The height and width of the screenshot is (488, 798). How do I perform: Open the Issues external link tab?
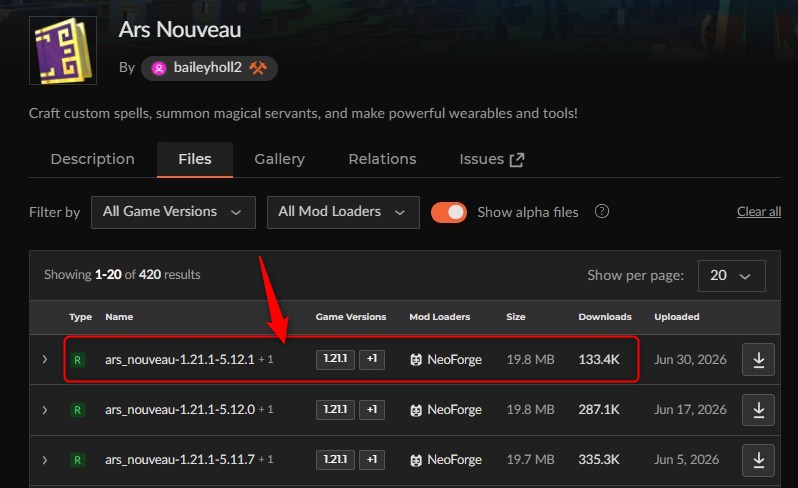(492, 159)
